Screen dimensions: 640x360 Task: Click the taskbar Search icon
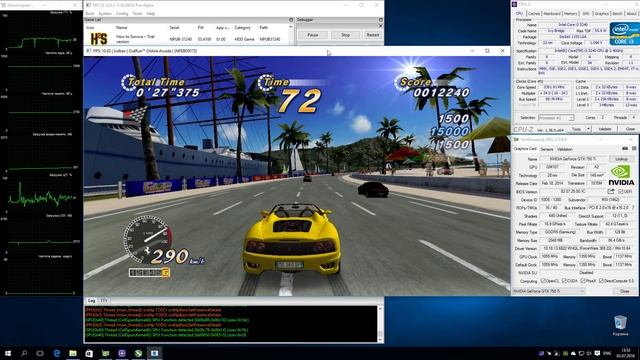(24, 353)
